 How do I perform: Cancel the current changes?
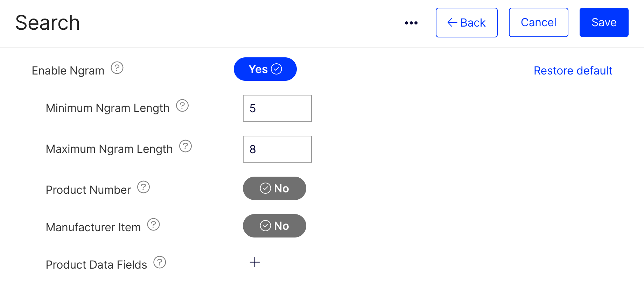point(538,22)
